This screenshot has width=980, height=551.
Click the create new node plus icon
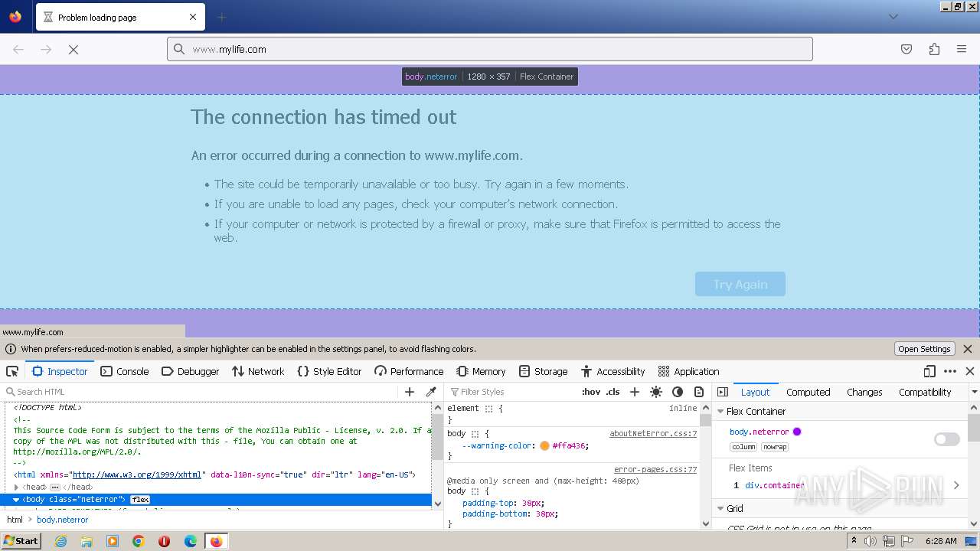[x=410, y=392]
